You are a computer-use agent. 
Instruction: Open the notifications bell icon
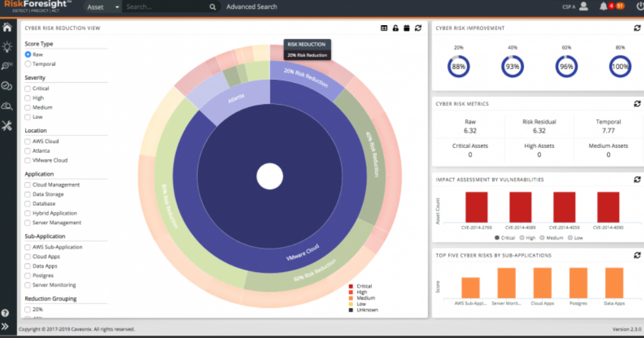pyautogui.click(x=603, y=6)
